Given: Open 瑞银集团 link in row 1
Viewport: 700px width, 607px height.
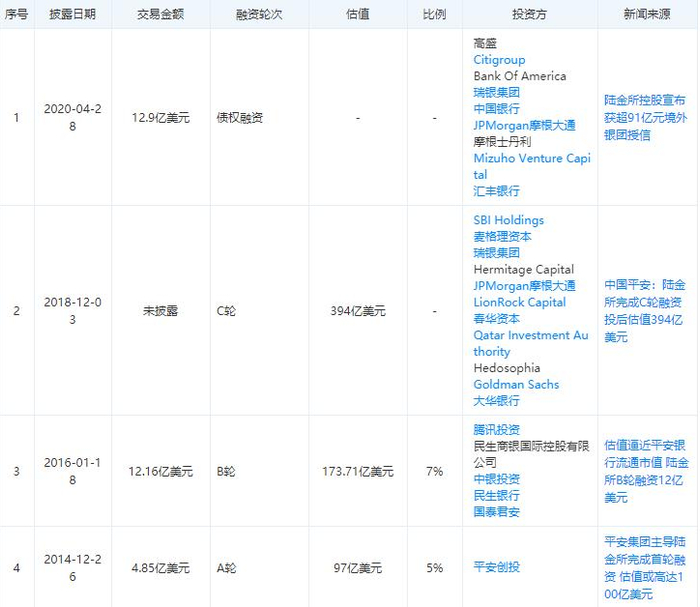Looking at the screenshot, I should pyautogui.click(x=496, y=92).
